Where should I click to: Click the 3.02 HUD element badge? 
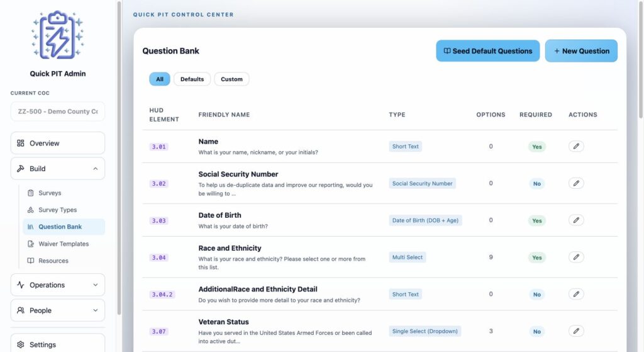(159, 184)
